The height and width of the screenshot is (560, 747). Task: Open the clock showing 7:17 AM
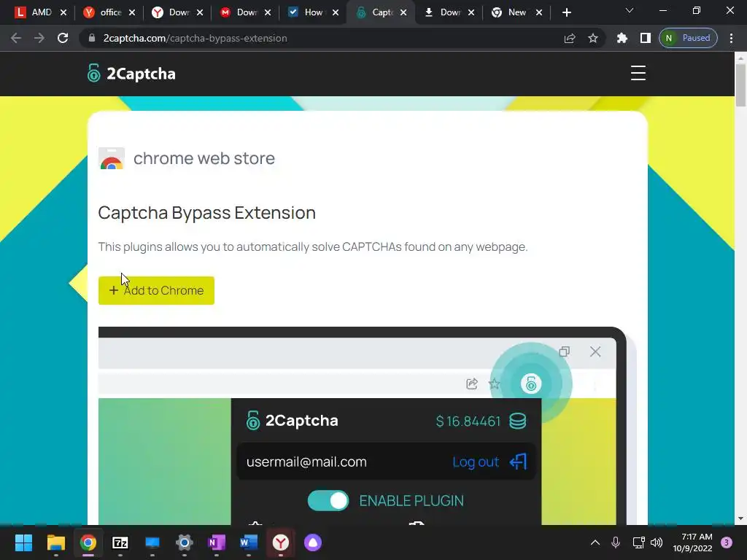click(693, 542)
